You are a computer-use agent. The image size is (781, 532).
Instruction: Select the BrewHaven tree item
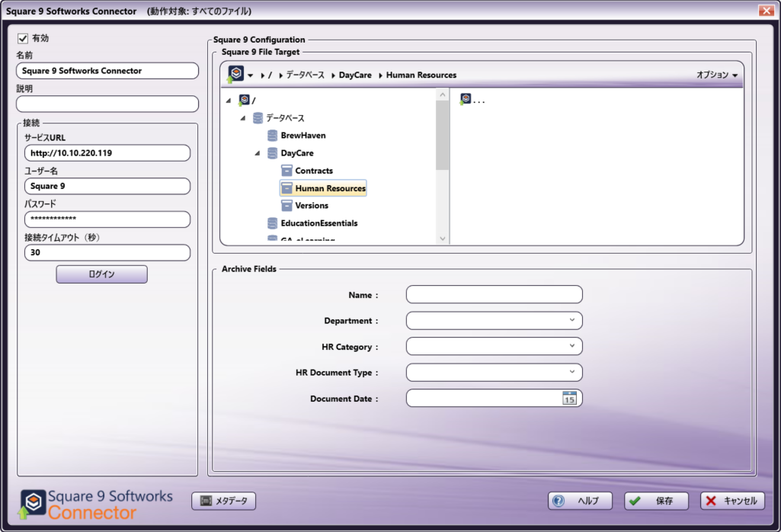pos(302,136)
